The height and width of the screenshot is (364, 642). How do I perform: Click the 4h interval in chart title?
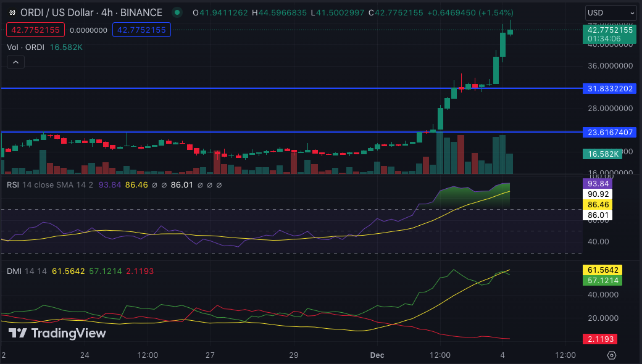[x=107, y=13]
